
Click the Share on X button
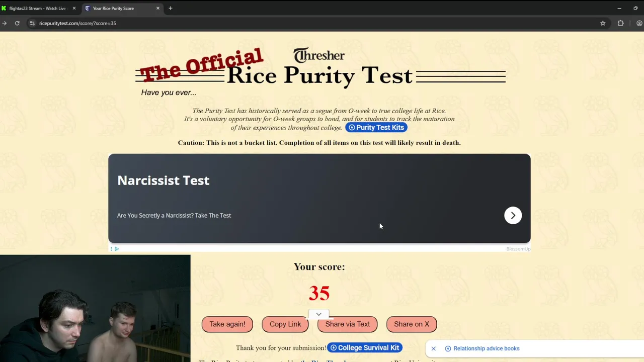click(412, 324)
